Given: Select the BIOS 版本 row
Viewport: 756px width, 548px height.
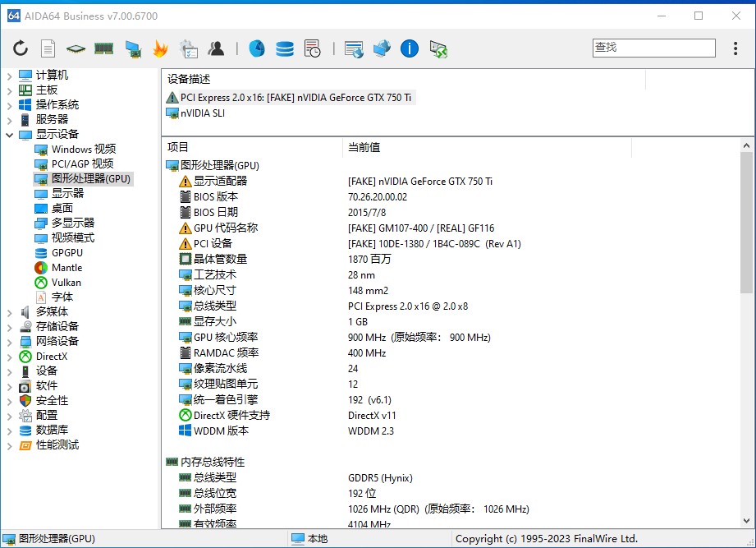Looking at the screenshot, I should click(x=293, y=197).
